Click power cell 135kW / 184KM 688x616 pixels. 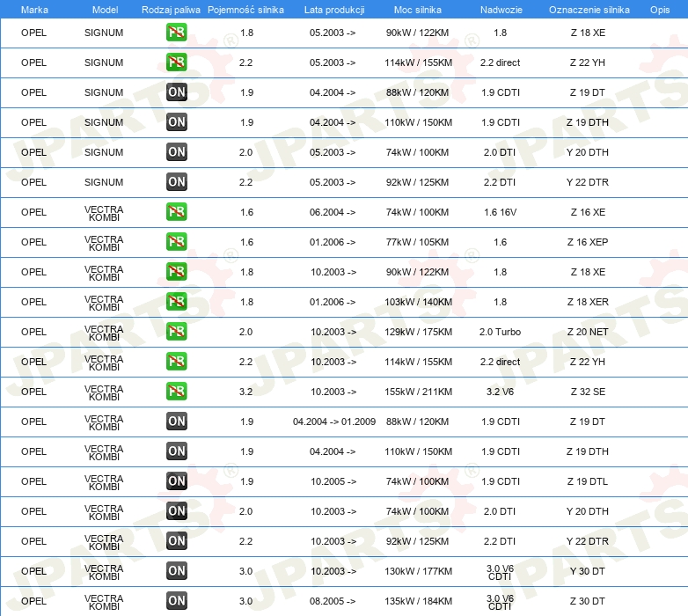(x=418, y=601)
